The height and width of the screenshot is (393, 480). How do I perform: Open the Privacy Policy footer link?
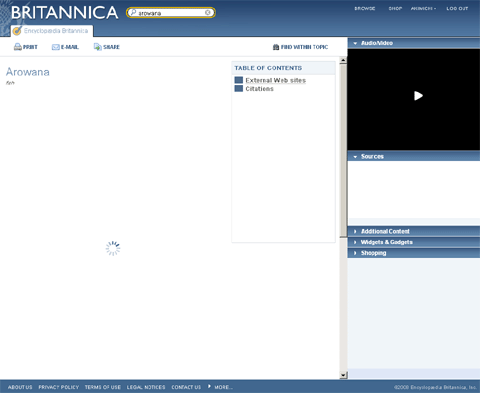pyautogui.click(x=59, y=387)
